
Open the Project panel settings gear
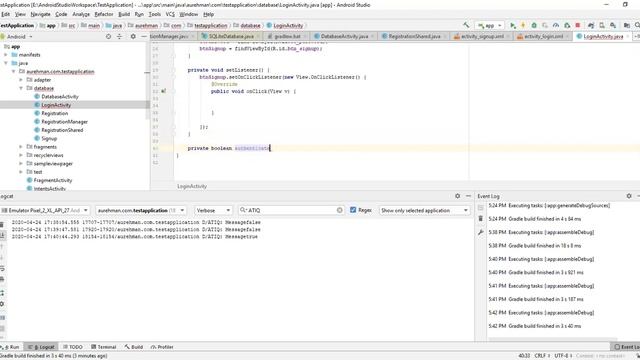133,36
